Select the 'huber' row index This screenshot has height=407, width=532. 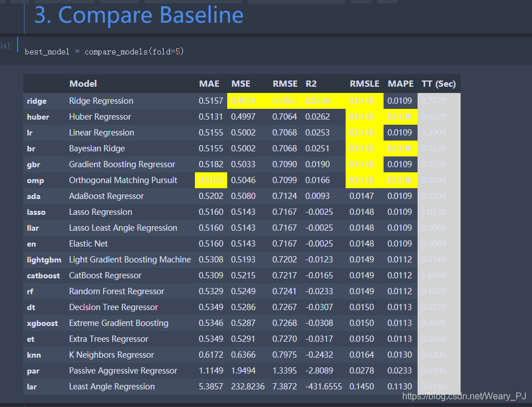[x=38, y=117]
